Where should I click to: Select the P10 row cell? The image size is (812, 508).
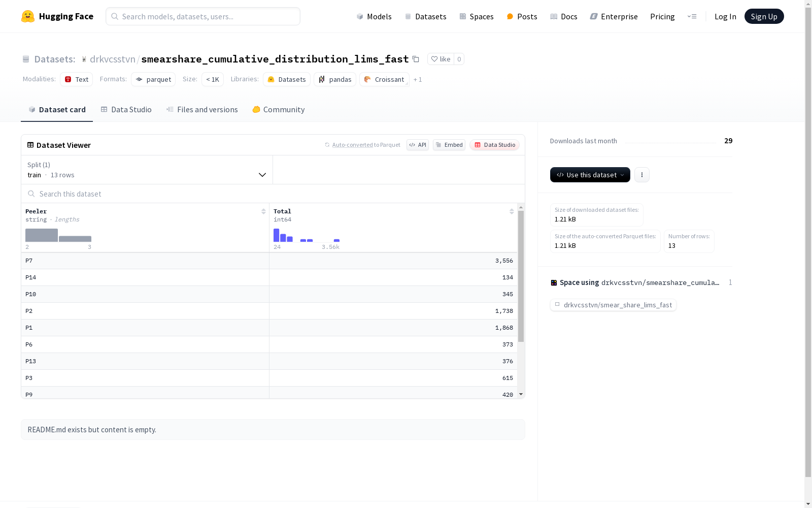pos(145,294)
